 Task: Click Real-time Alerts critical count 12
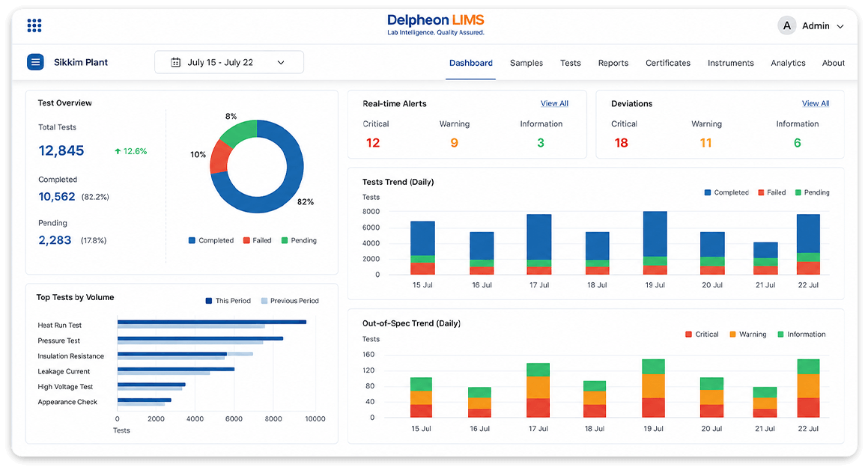tap(372, 143)
